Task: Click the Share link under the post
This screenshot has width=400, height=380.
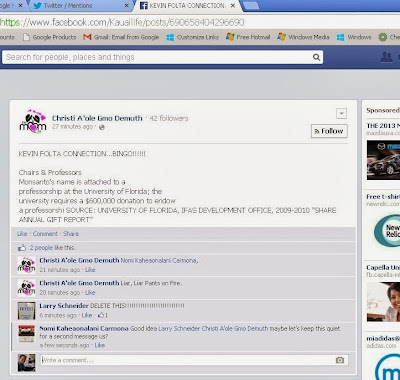Action: 71,234
